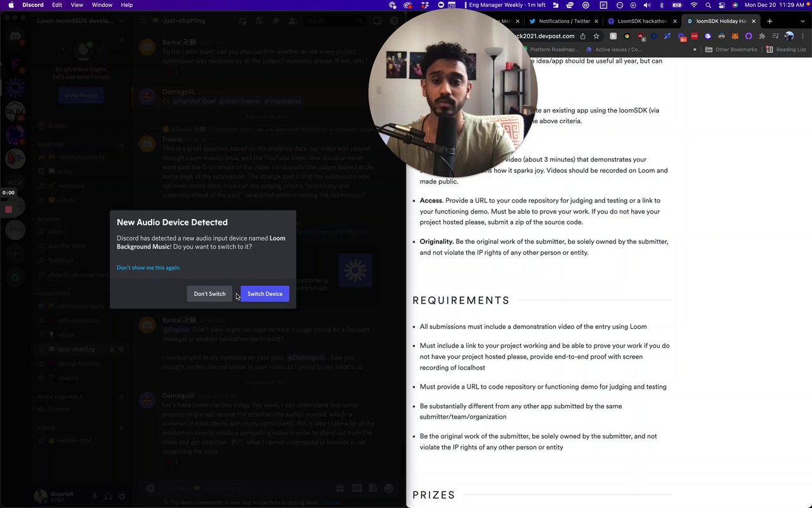Open Discord home direct messages icon
This screenshot has height=508, width=812.
pyautogui.click(x=15, y=37)
